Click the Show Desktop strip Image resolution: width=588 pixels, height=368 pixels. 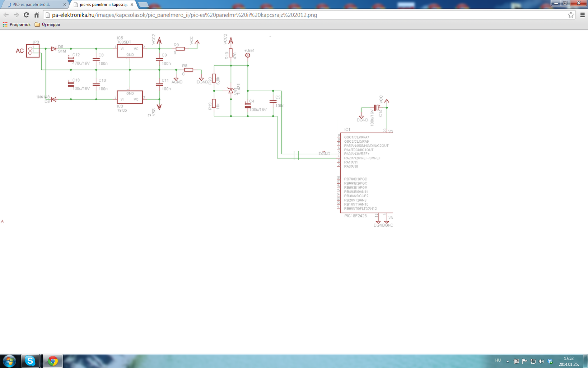click(x=585, y=361)
